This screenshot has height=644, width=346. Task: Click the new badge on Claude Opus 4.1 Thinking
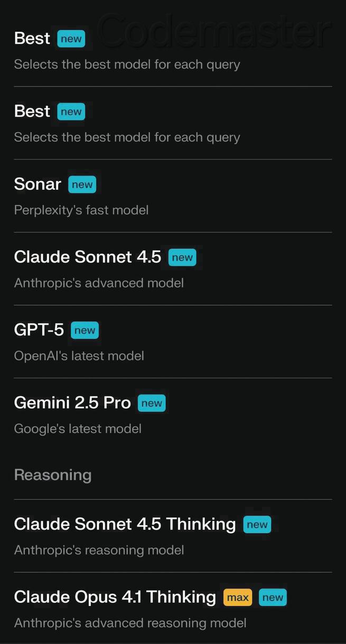(x=273, y=597)
